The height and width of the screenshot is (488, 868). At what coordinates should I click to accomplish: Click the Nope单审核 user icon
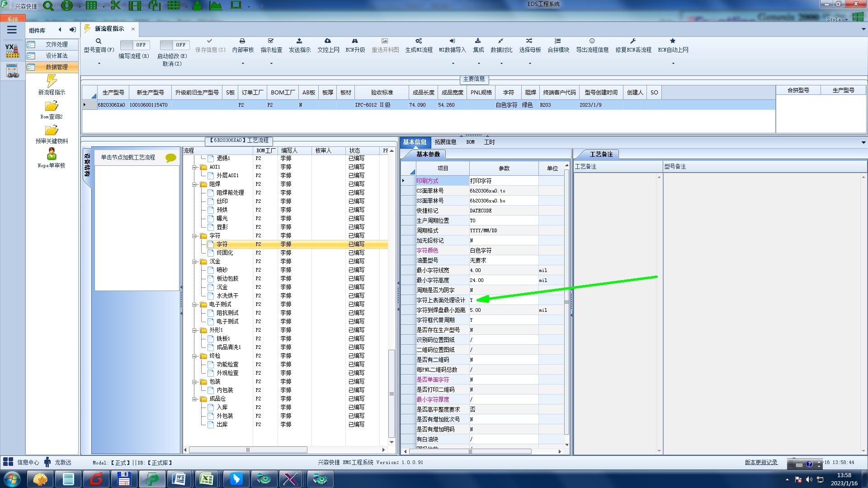[52, 155]
